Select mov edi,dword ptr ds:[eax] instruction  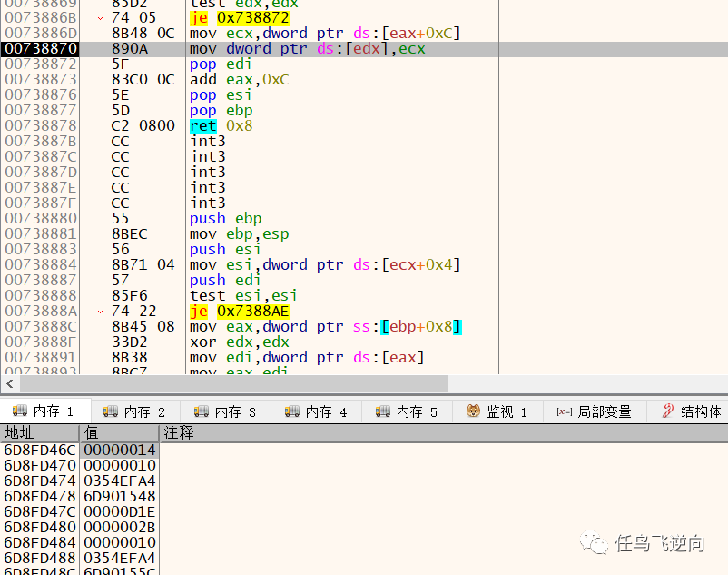(x=307, y=358)
